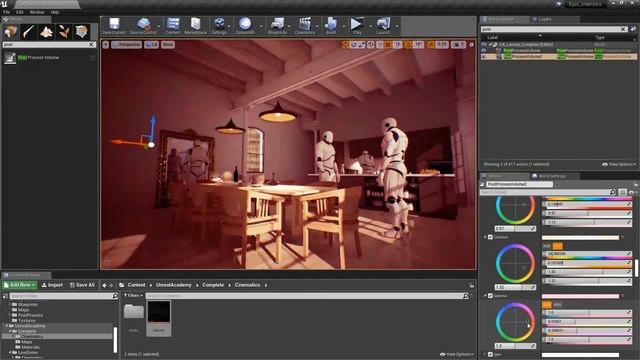Open the Filters dropdown in Content Browser
This screenshot has width=640, height=360.
point(133,296)
